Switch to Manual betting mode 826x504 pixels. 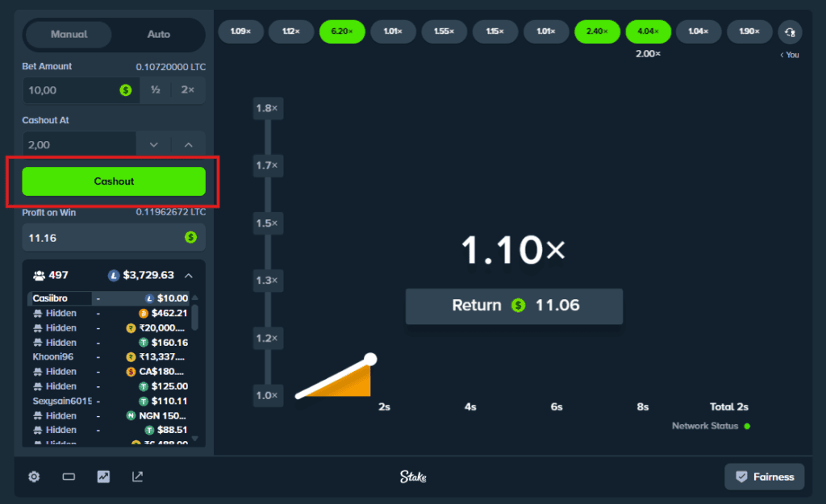point(69,35)
